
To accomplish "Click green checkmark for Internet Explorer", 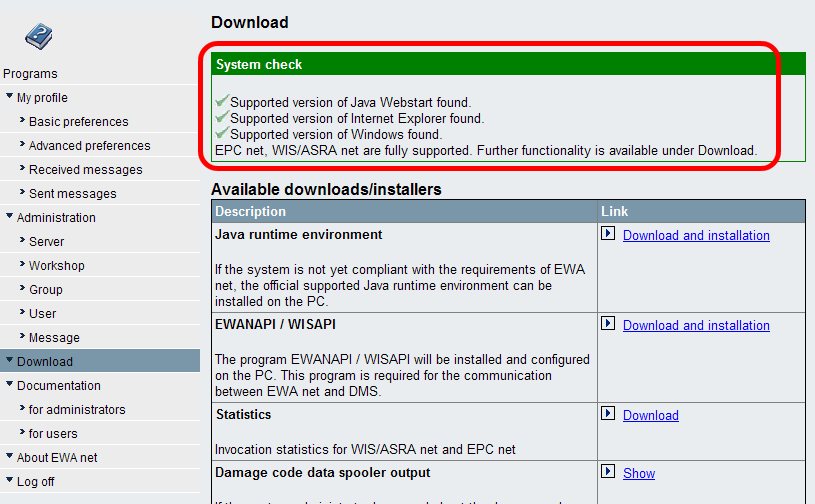I will tap(222, 117).
